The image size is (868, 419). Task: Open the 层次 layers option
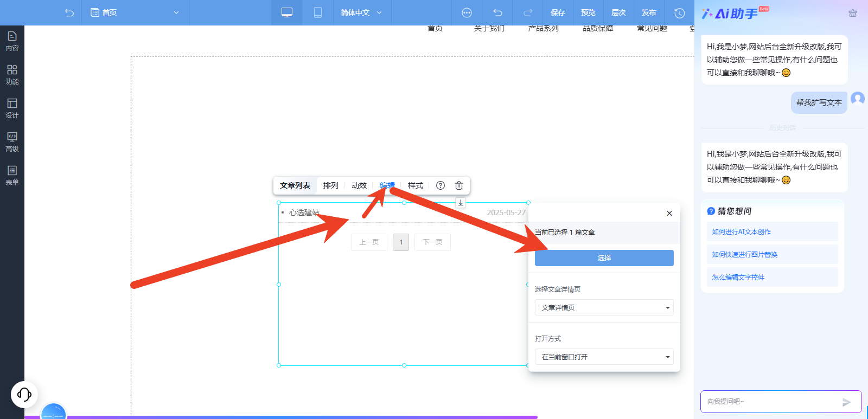[618, 12]
